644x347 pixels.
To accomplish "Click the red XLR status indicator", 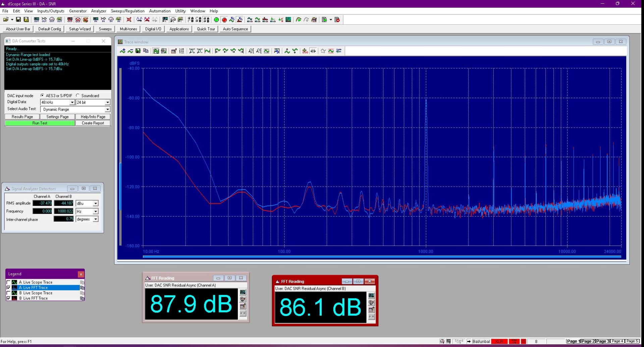I will click(499, 341).
